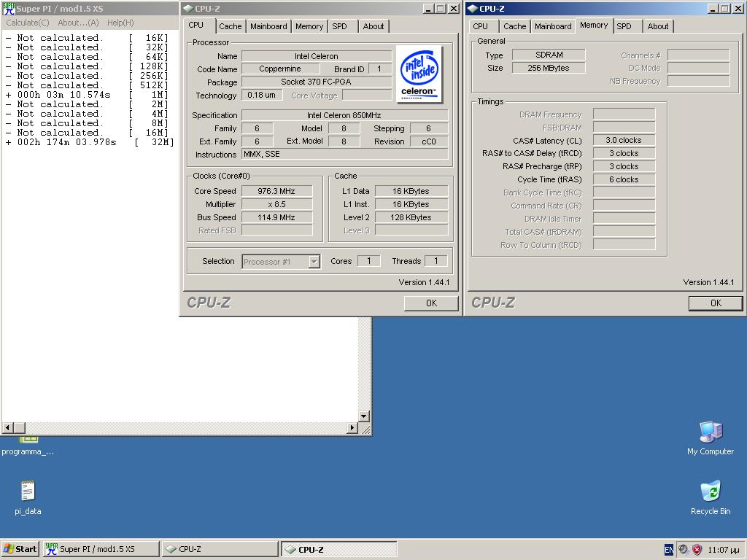This screenshot has height=560, width=747.
Task: Select the Memory tab in right CPU-Z
Action: point(594,26)
